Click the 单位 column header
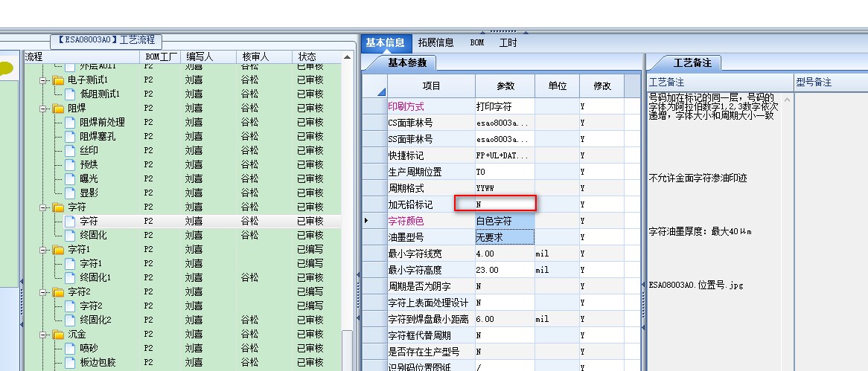This screenshot has width=868, height=371. pyautogui.click(x=558, y=86)
